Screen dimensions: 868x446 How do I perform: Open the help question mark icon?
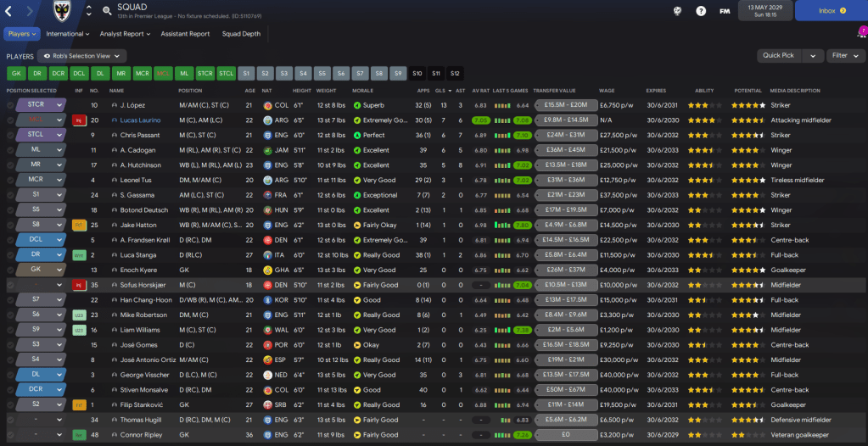pos(701,11)
